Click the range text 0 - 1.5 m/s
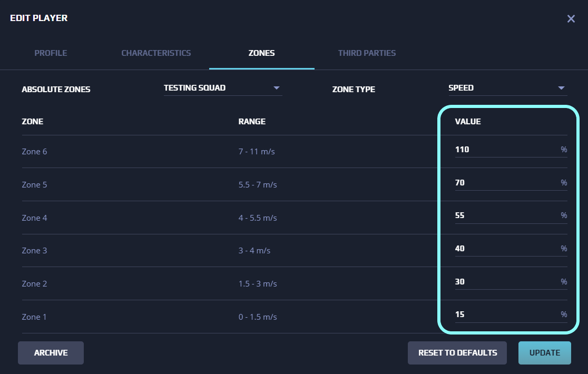588x374 pixels. pyautogui.click(x=258, y=317)
